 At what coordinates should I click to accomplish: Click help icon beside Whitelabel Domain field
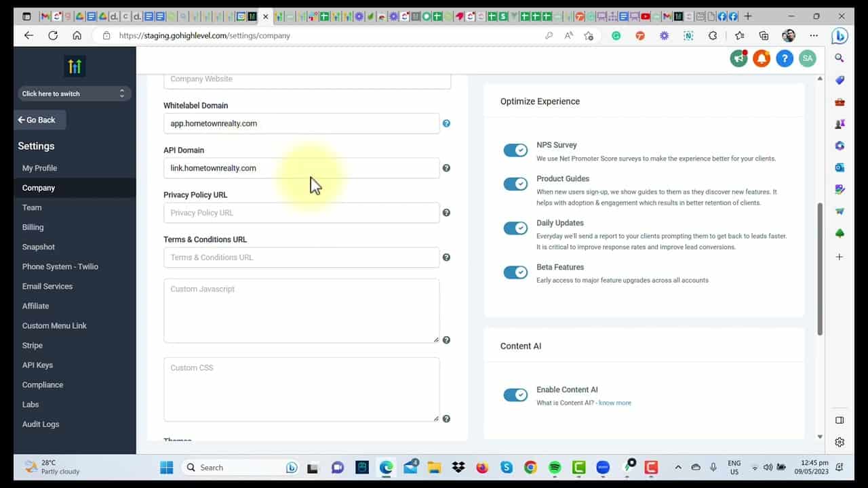click(x=446, y=123)
